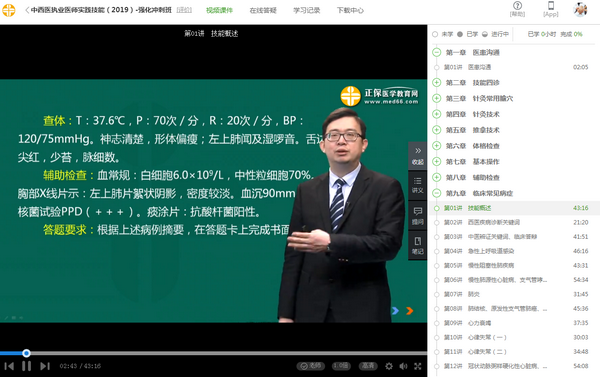Click the 未学 legend indicator
The image size is (600, 377).
(435, 34)
